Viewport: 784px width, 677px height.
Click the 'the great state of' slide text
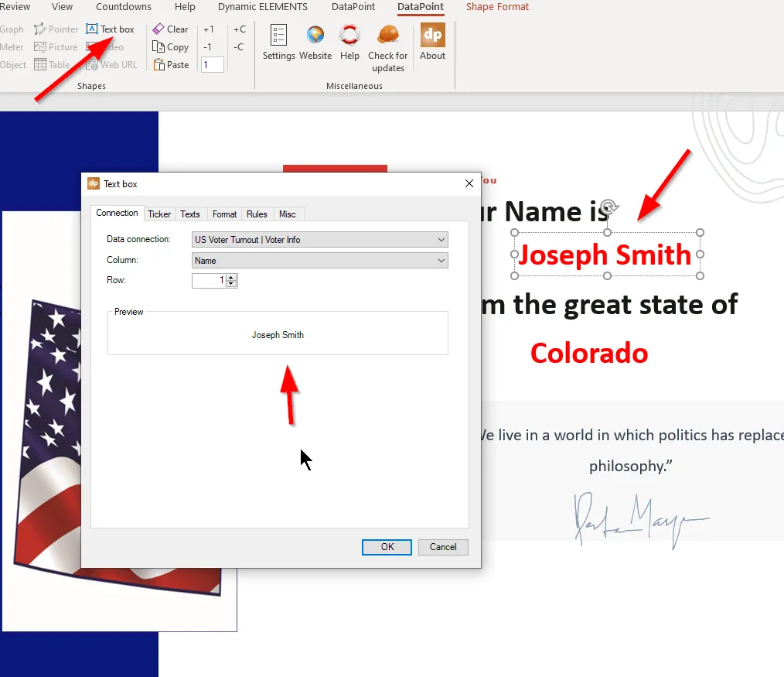pyautogui.click(x=625, y=304)
